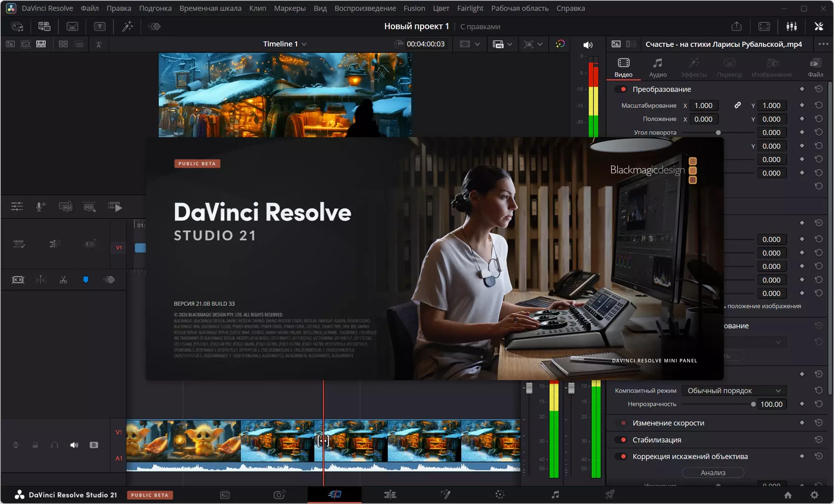Open the Sync Bin icon in top toolbar
834x504 pixels.
click(x=44, y=27)
